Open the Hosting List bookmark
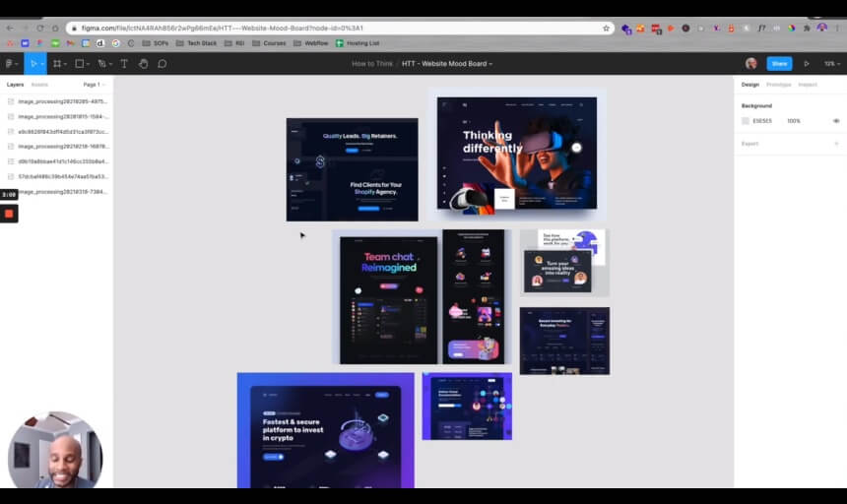Screen dimensions: 847x504 pyautogui.click(x=358, y=43)
